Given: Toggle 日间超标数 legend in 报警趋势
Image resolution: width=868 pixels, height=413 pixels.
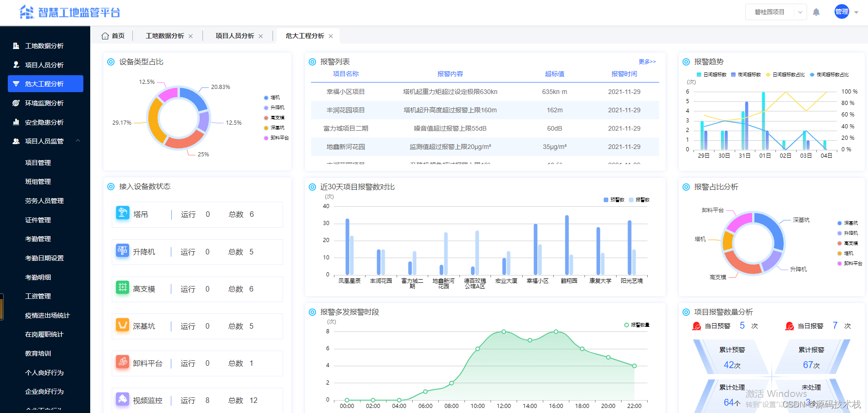Looking at the screenshot, I should (x=711, y=75).
